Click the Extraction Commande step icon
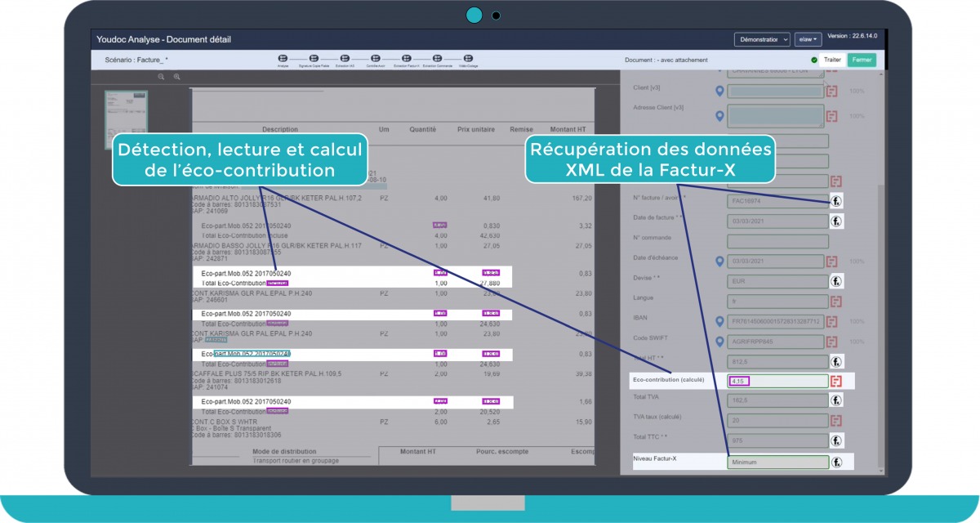 tap(438, 59)
